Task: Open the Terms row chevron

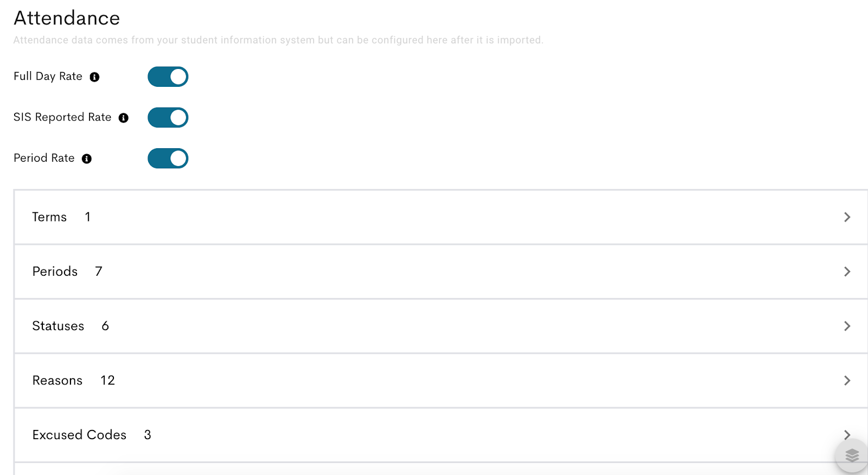Action: 847,217
